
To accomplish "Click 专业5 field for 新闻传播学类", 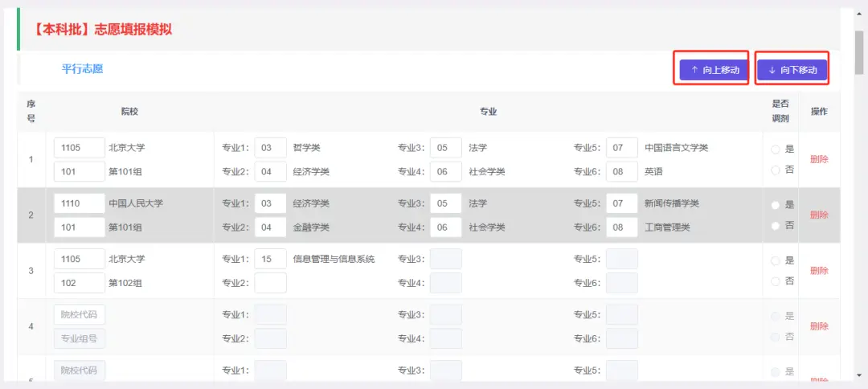I will (621, 204).
